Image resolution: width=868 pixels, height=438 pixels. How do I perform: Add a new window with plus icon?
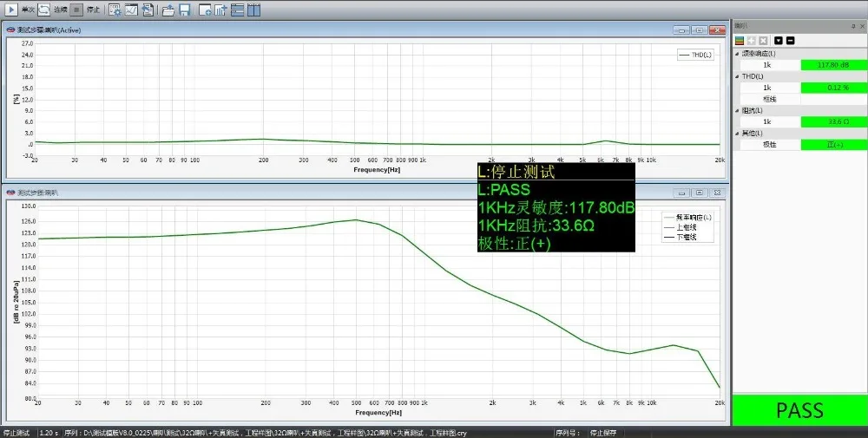(205, 10)
